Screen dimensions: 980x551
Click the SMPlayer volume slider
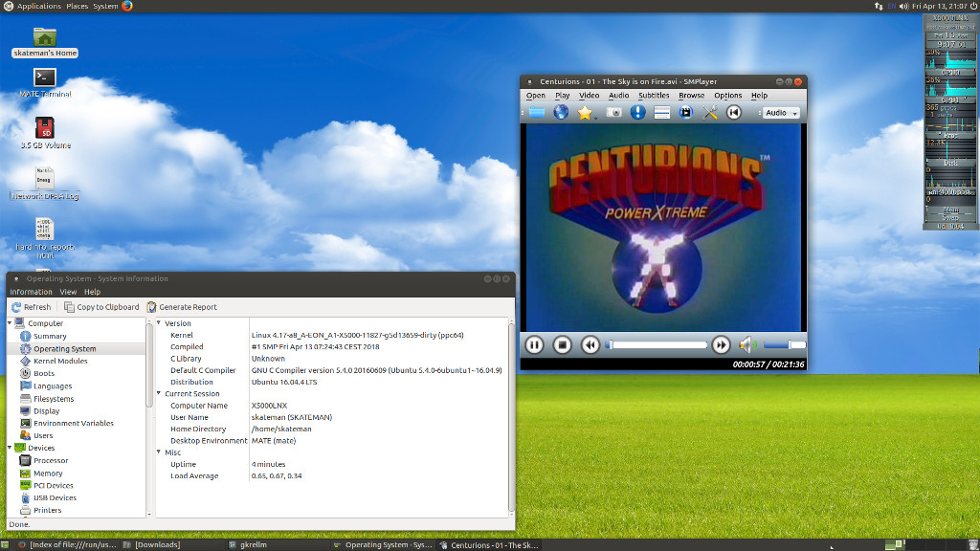[785, 344]
